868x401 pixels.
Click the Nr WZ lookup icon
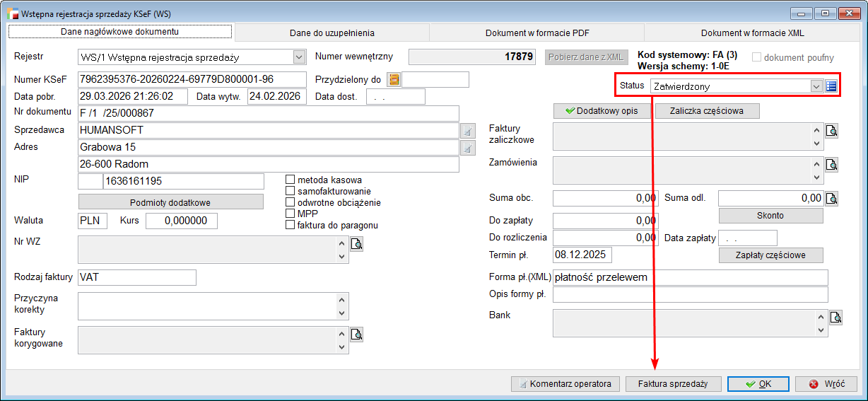click(357, 244)
